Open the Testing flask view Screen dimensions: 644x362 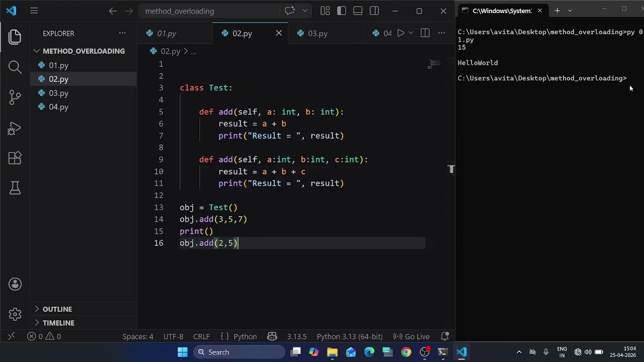[x=15, y=188]
